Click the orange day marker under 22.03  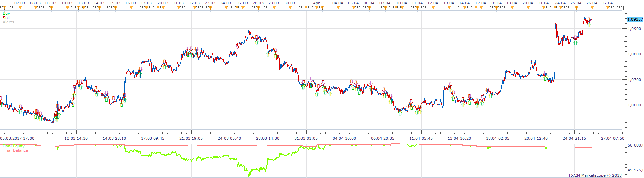194,8
